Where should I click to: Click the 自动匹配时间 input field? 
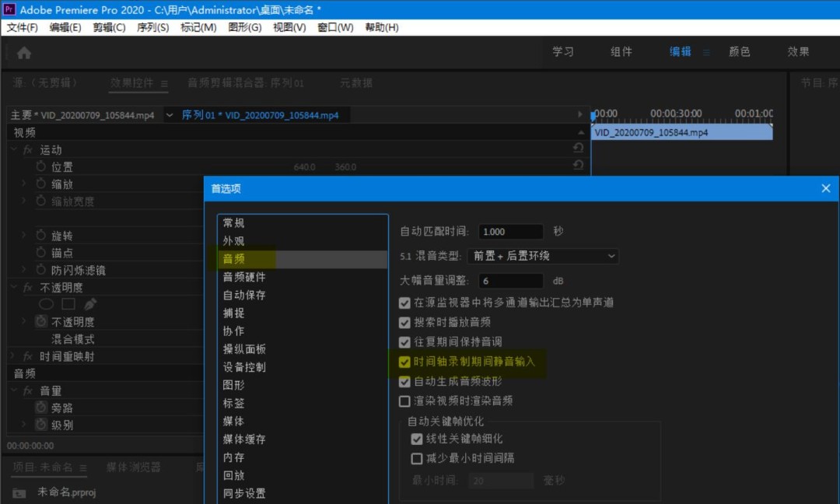tap(510, 231)
